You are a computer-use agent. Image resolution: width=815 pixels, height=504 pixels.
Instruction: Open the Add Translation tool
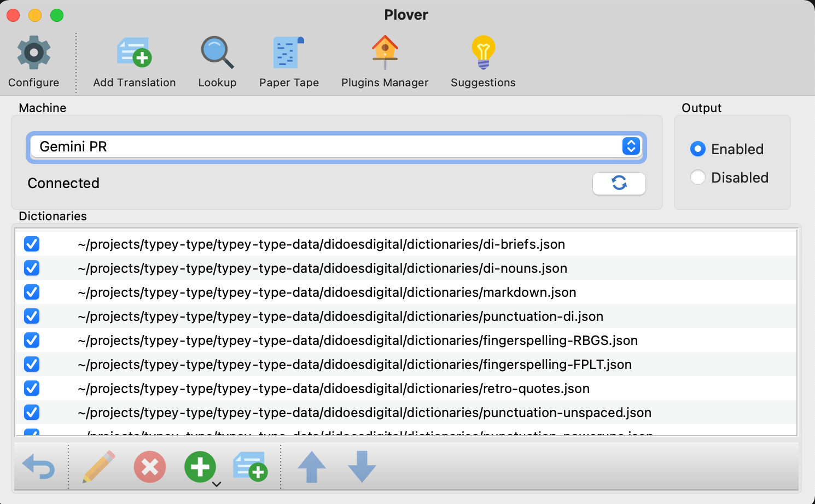pyautogui.click(x=135, y=53)
